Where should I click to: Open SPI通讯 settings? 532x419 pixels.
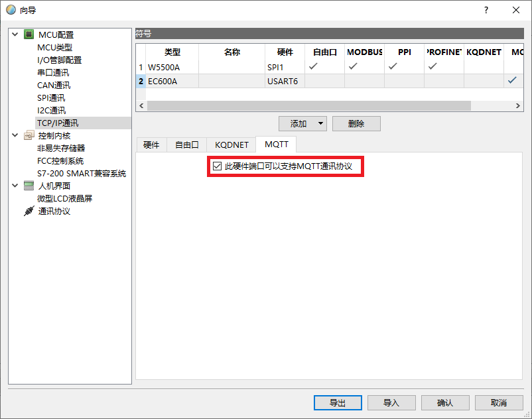51,97
